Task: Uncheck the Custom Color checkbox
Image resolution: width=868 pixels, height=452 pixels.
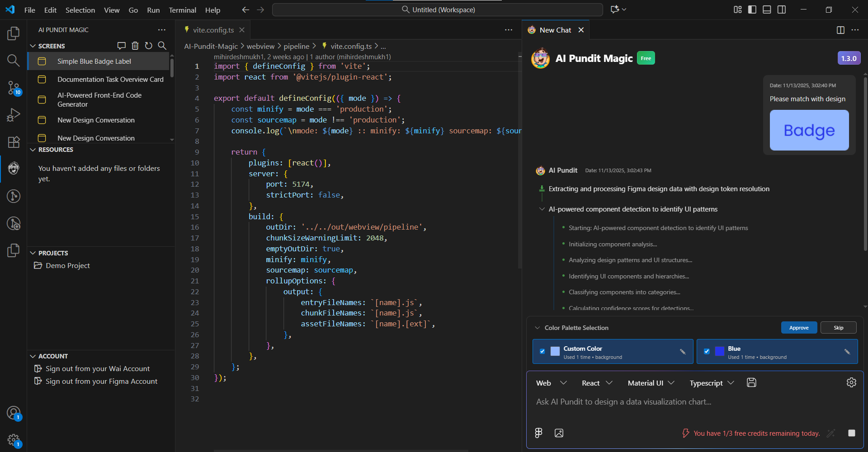Action: tap(542, 351)
